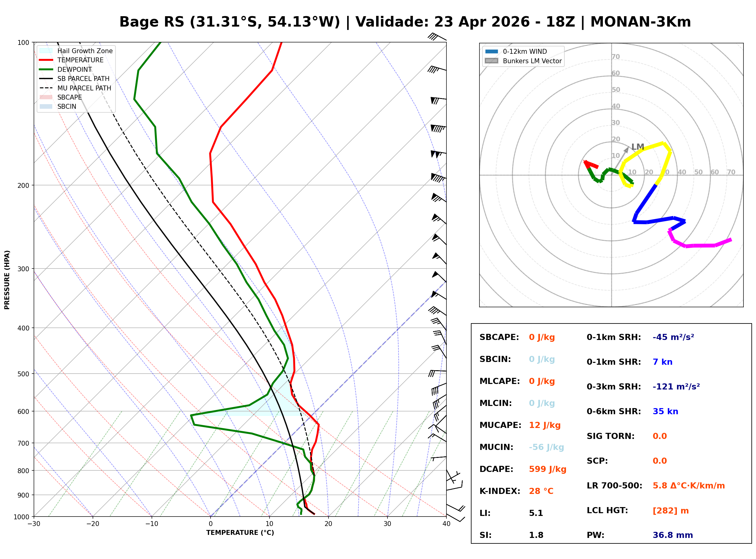Click the SBCIN legend swatch

tap(46, 106)
